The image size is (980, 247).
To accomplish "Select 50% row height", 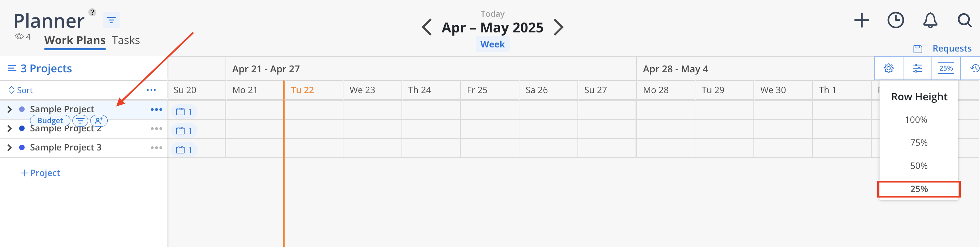I will [918, 166].
